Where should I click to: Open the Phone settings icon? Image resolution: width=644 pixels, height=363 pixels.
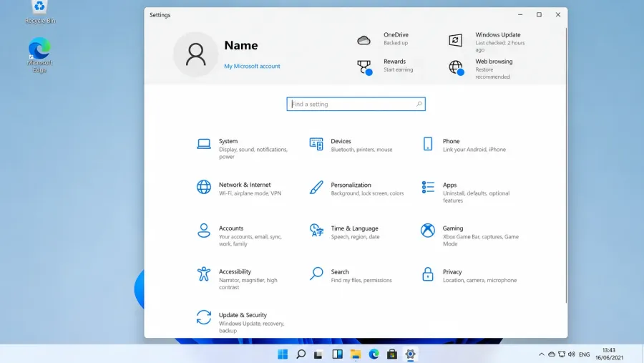tap(428, 144)
